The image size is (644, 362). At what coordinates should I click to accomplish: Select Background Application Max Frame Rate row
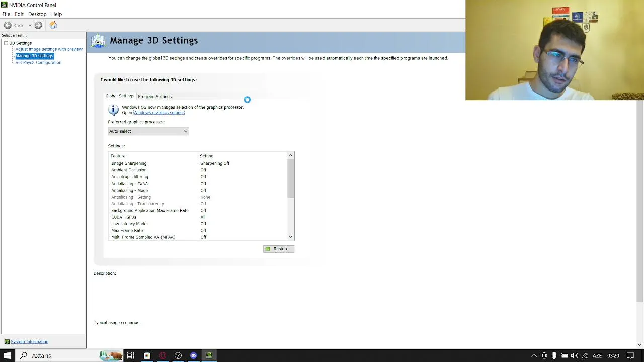pos(199,210)
